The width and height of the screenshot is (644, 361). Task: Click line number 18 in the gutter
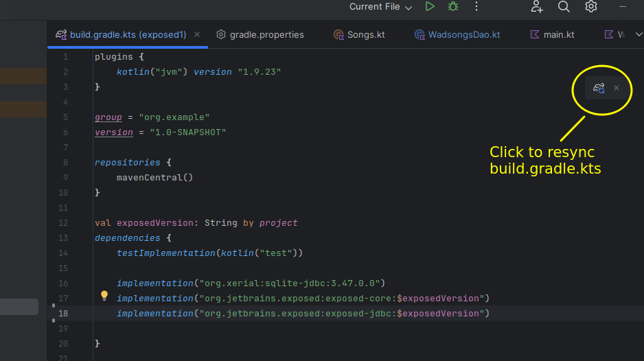click(x=63, y=314)
